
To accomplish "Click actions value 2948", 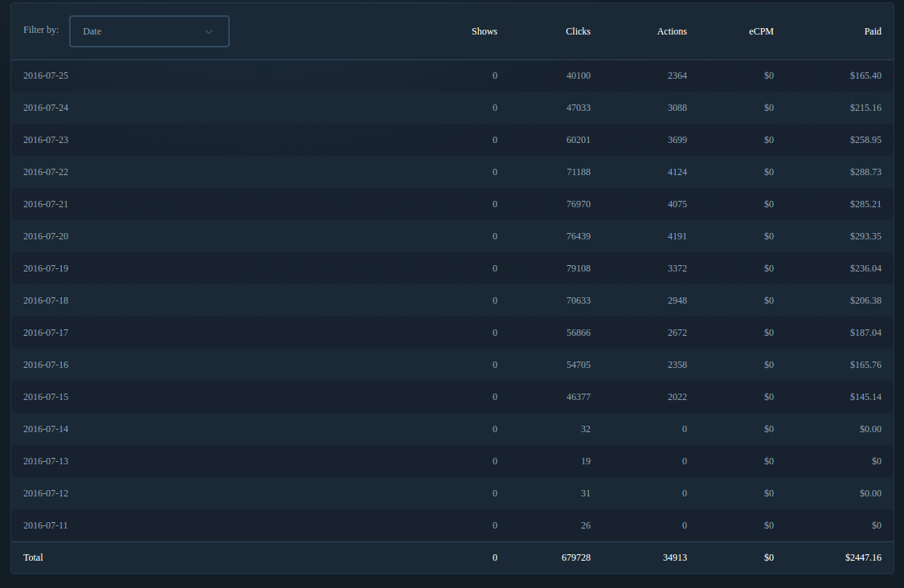I will 677,300.
